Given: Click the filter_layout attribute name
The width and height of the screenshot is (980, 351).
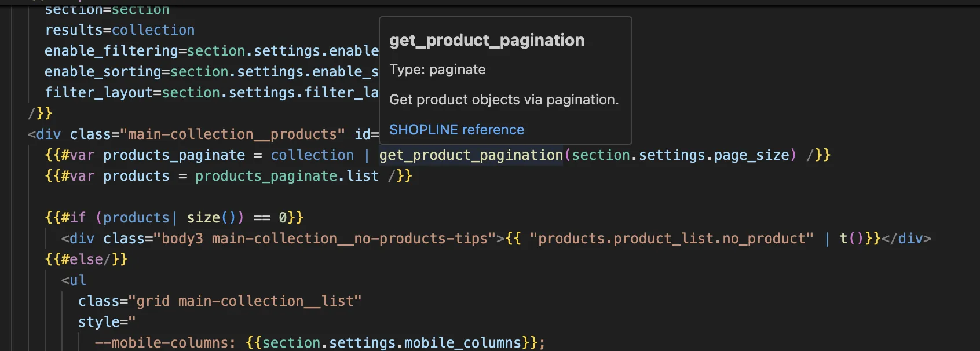Looking at the screenshot, I should [x=98, y=93].
